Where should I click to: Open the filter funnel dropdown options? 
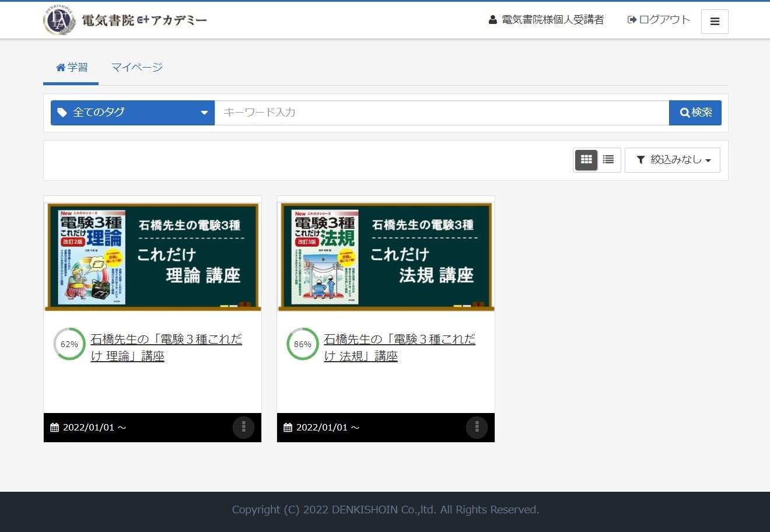(640, 159)
